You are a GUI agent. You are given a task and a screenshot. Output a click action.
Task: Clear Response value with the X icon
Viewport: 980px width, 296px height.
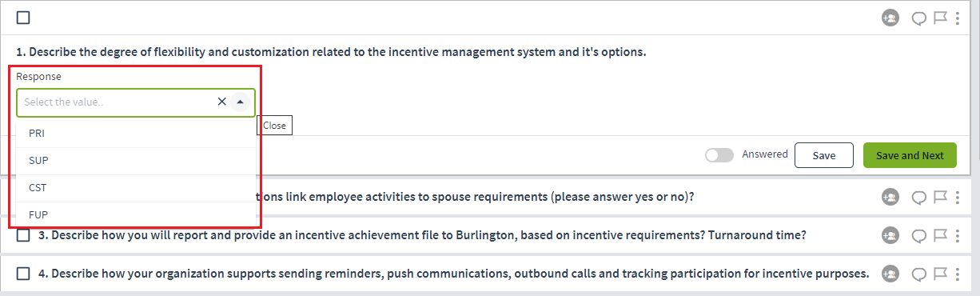pyautogui.click(x=221, y=102)
